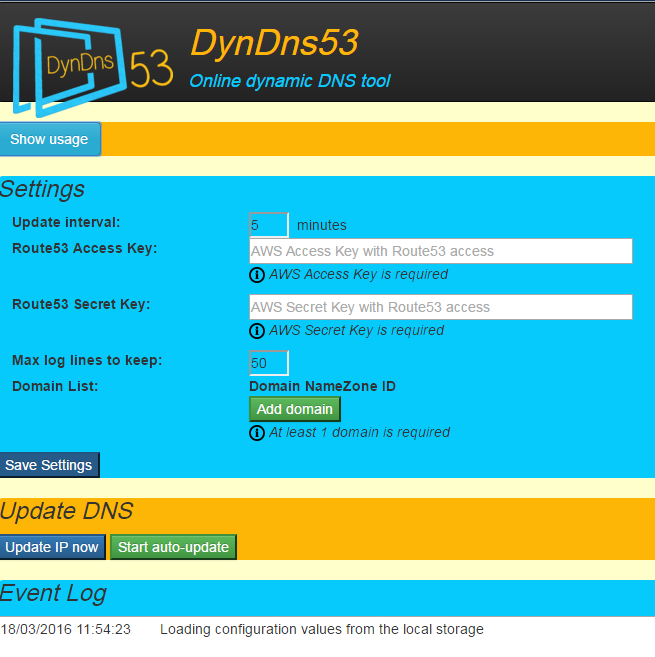This screenshot has height=657, width=655.
Task: Click info icon beside AWS Secret Key required
Action: tap(257, 331)
